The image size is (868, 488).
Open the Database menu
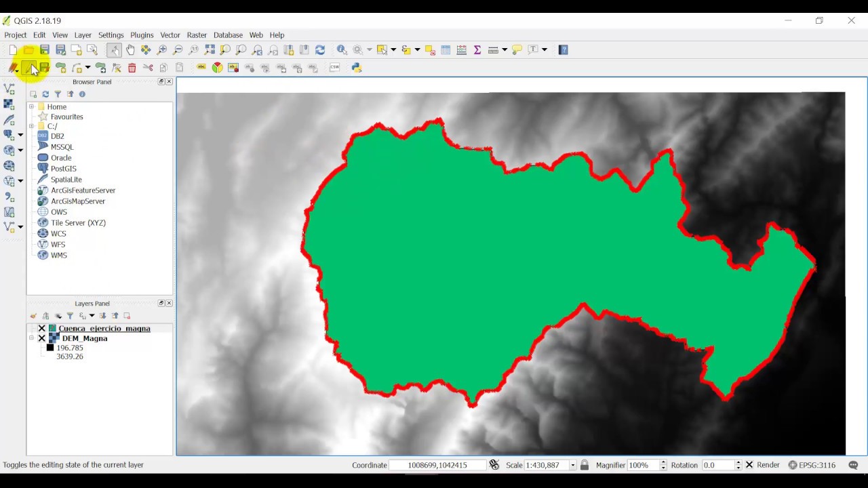pos(228,35)
